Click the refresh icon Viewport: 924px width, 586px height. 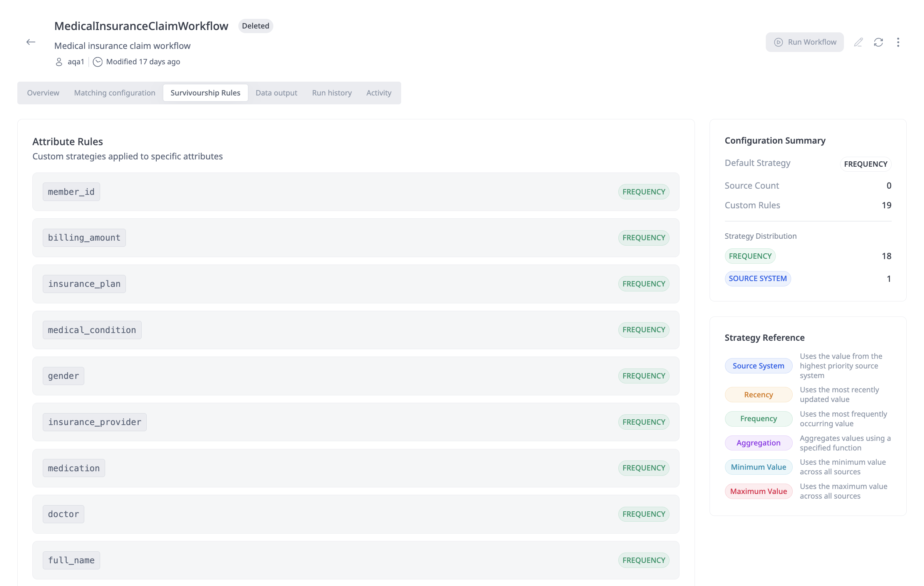878,42
